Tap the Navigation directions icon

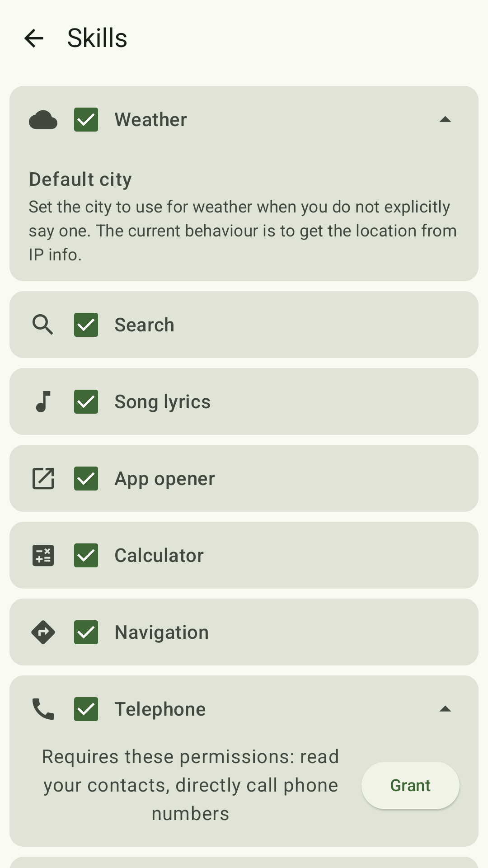coord(43,632)
